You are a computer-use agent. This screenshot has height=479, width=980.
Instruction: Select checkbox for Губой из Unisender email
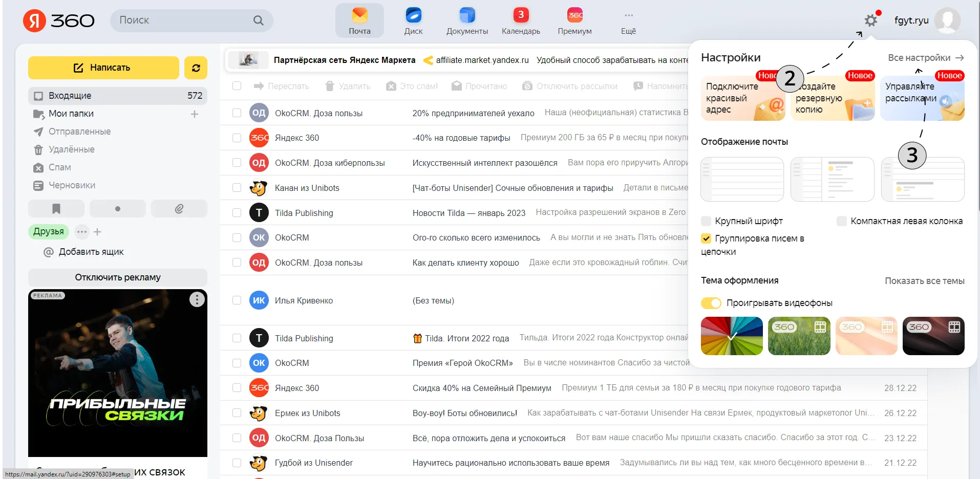pos(237,463)
